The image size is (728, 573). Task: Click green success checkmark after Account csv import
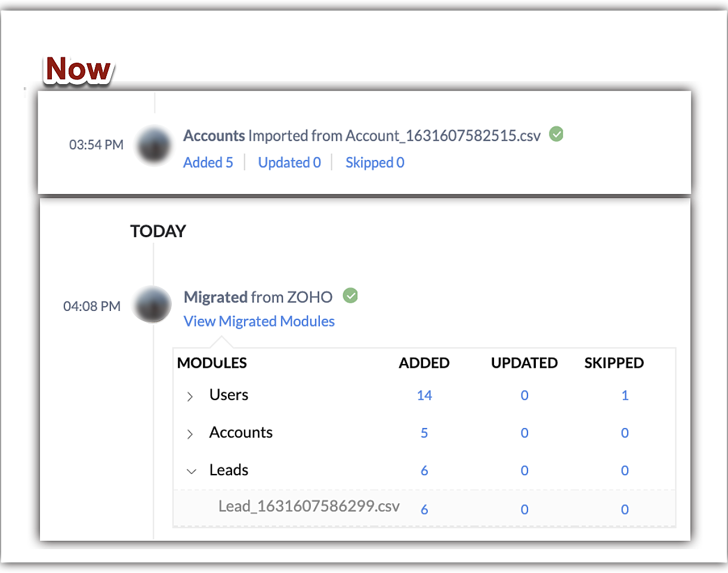click(556, 134)
